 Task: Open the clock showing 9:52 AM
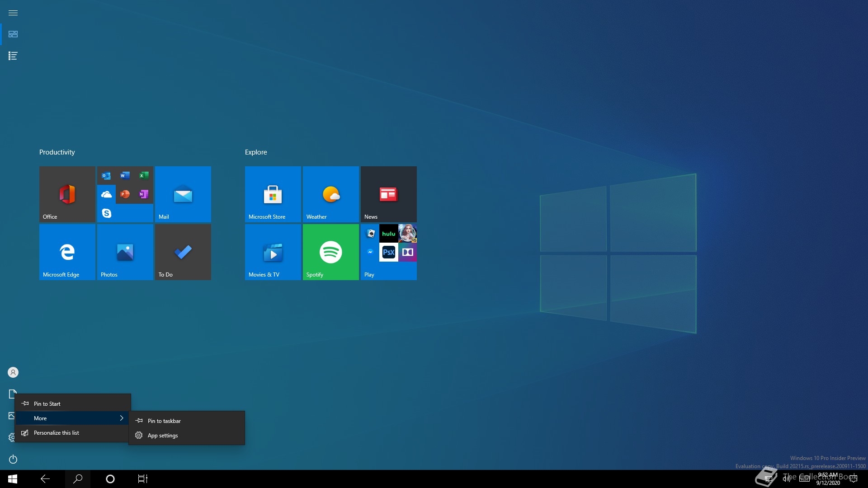point(828,479)
